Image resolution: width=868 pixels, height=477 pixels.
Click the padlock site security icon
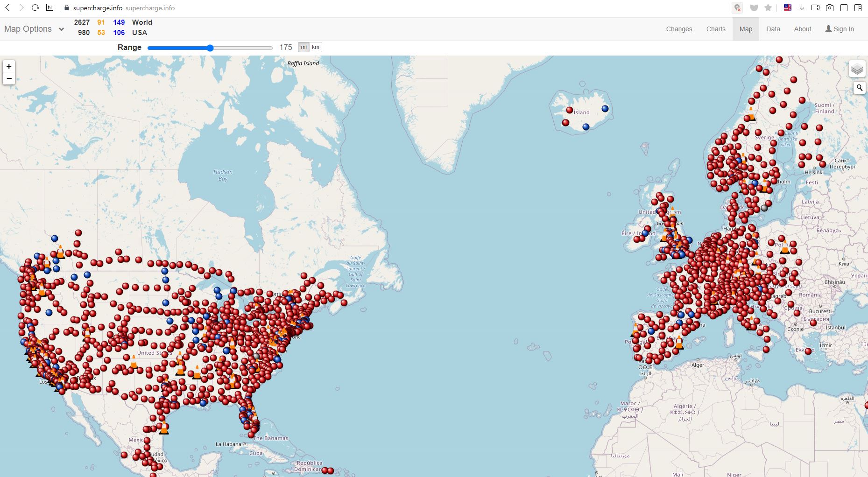click(x=66, y=8)
